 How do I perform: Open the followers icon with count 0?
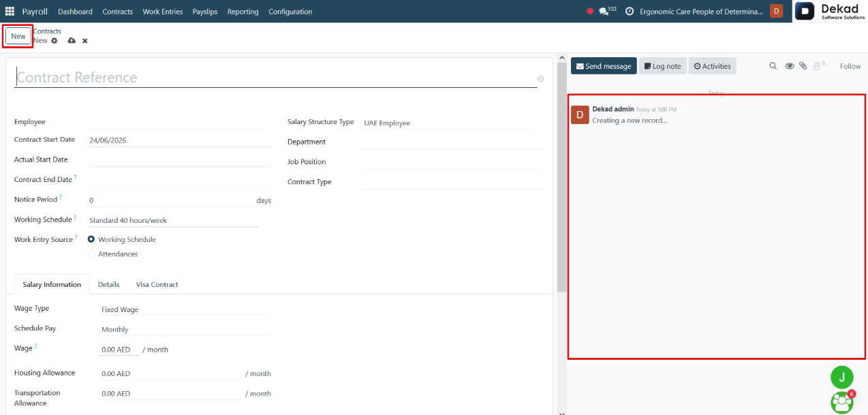(819, 66)
